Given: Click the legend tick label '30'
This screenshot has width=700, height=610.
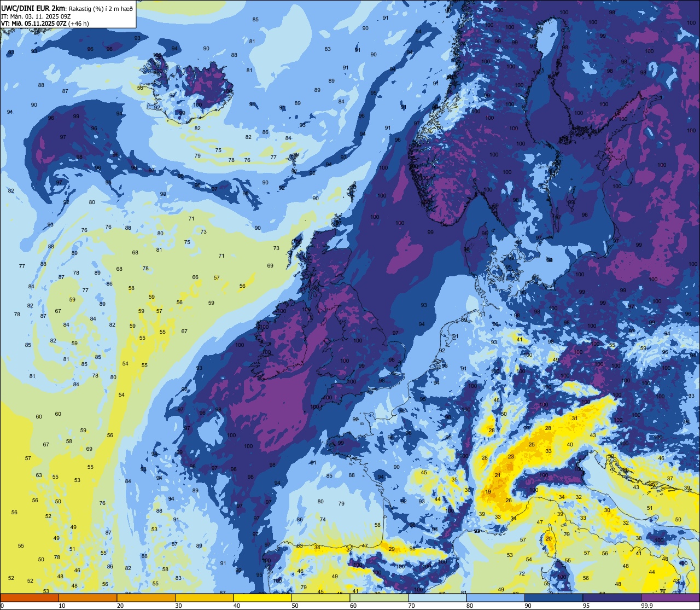Looking at the screenshot, I should pyautogui.click(x=178, y=606).
